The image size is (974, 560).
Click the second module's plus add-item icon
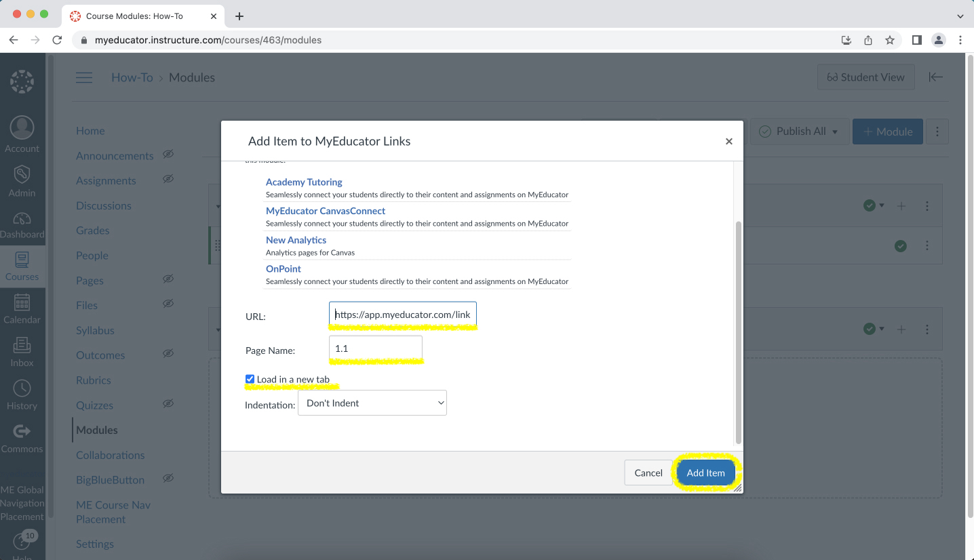pos(901,329)
